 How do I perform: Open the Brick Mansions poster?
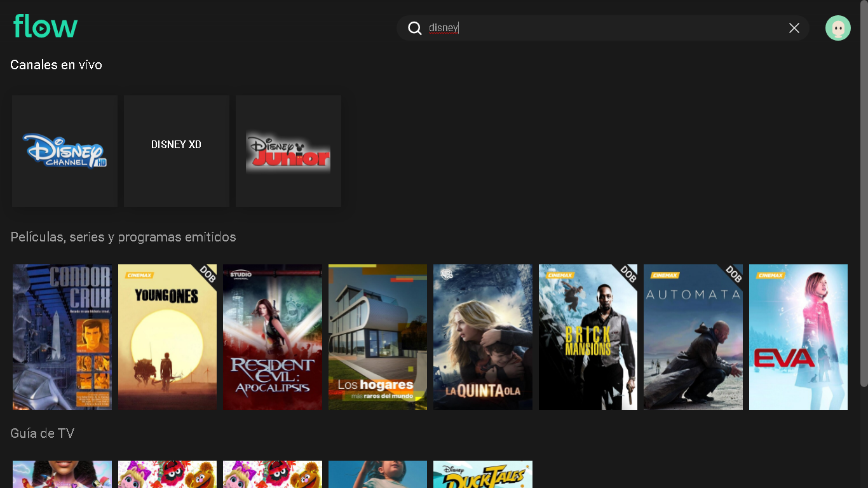tap(588, 337)
